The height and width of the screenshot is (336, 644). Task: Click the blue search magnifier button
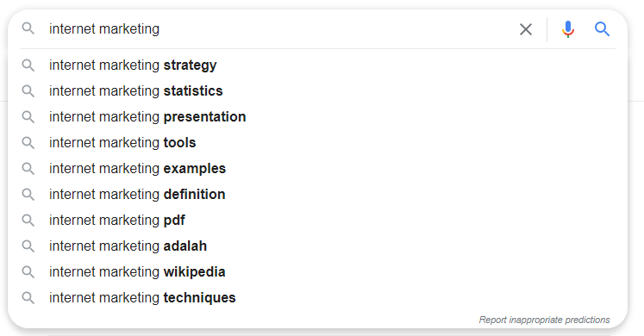click(x=602, y=29)
